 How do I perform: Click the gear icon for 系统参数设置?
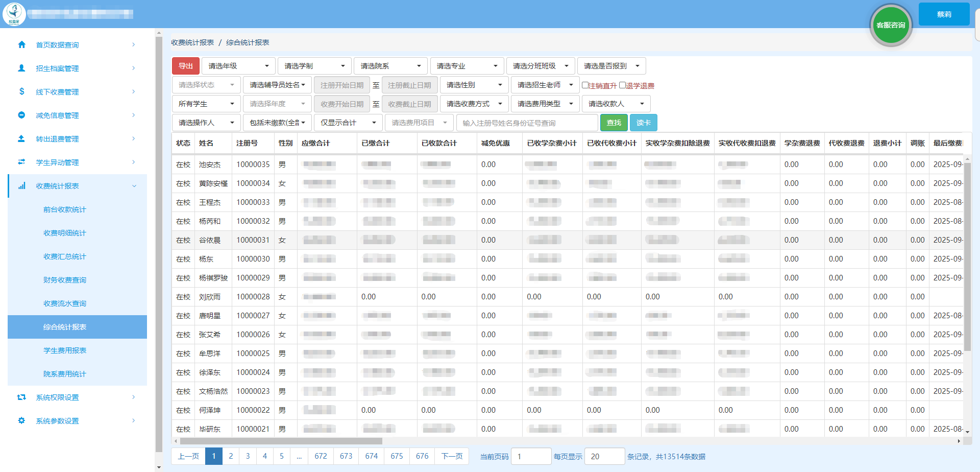point(21,421)
